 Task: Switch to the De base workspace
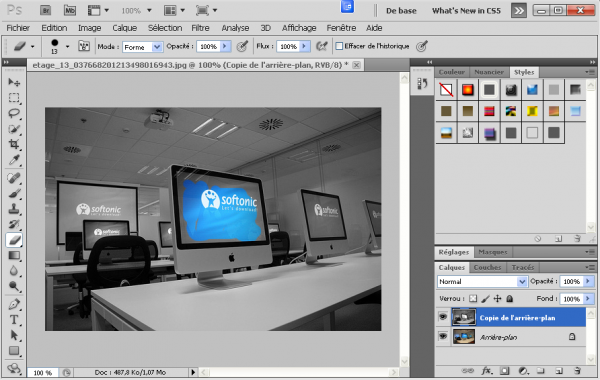coord(401,11)
